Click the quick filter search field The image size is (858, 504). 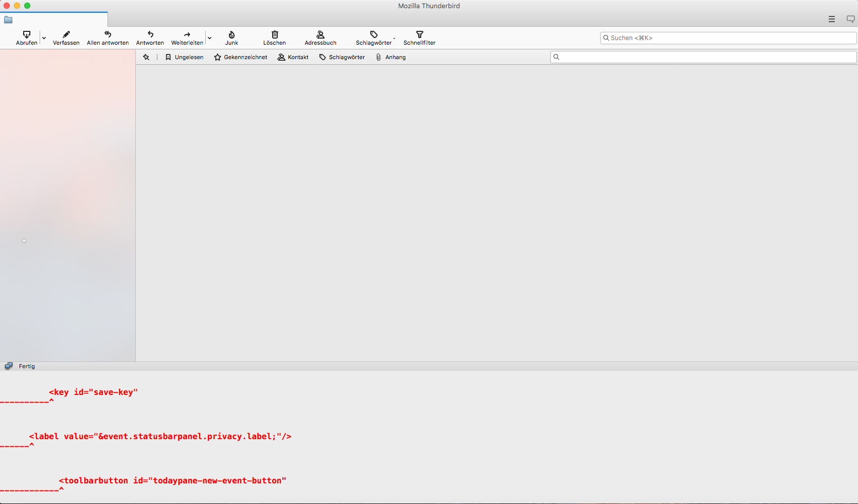click(704, 57)
